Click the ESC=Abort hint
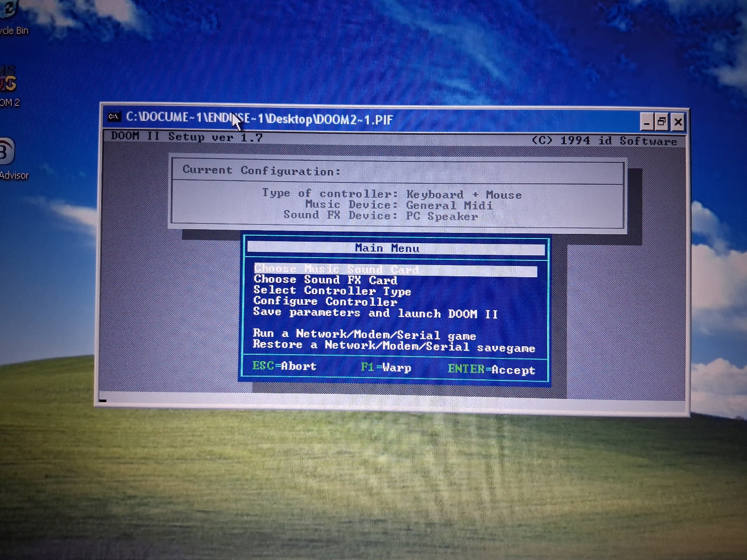Screen dimensions: 747x560 click(284, 366)
